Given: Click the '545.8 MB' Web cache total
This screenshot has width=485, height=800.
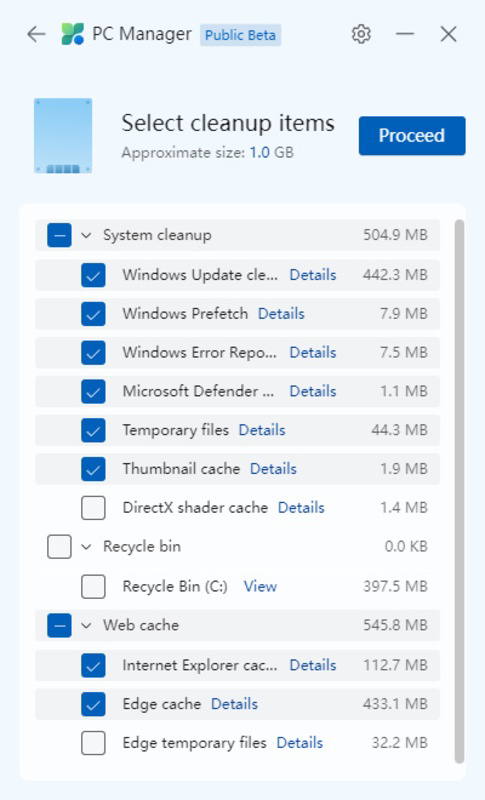Looking at the screenshot, I should coord(395,625).
